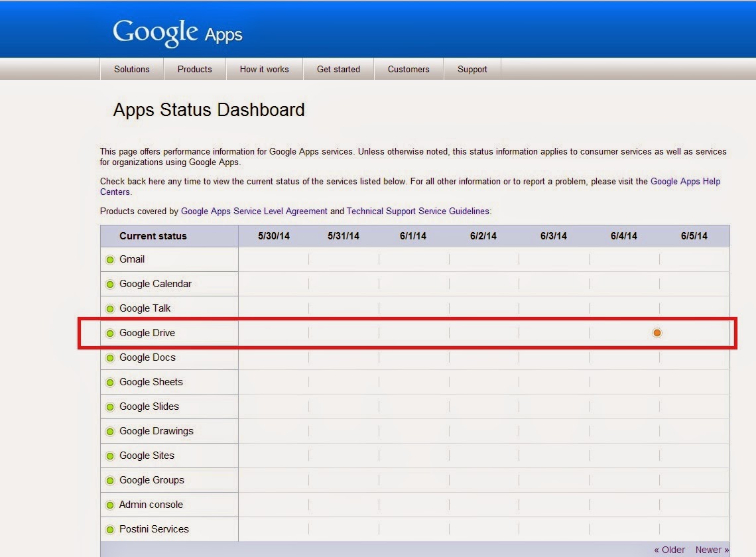The width and height of the screenshot is (756, 557).
Task: Click the Google Sheets service name
Action: (x=151, y=382)
